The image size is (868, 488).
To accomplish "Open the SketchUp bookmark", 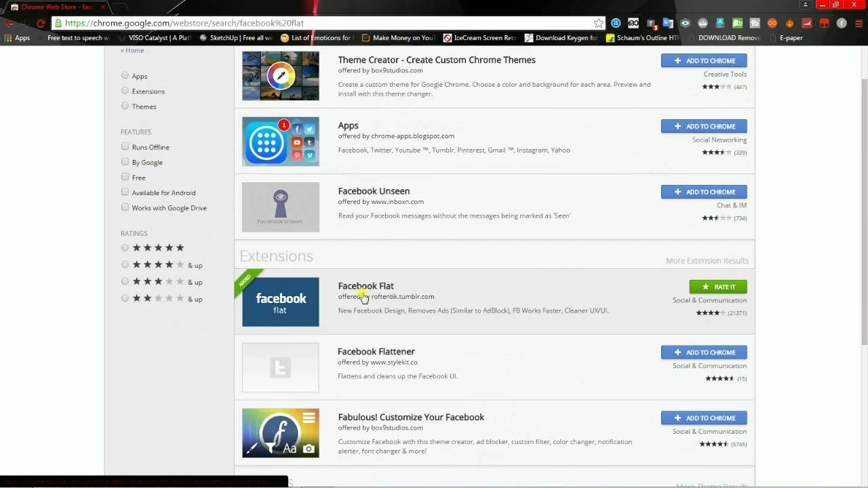I will 236,38.
